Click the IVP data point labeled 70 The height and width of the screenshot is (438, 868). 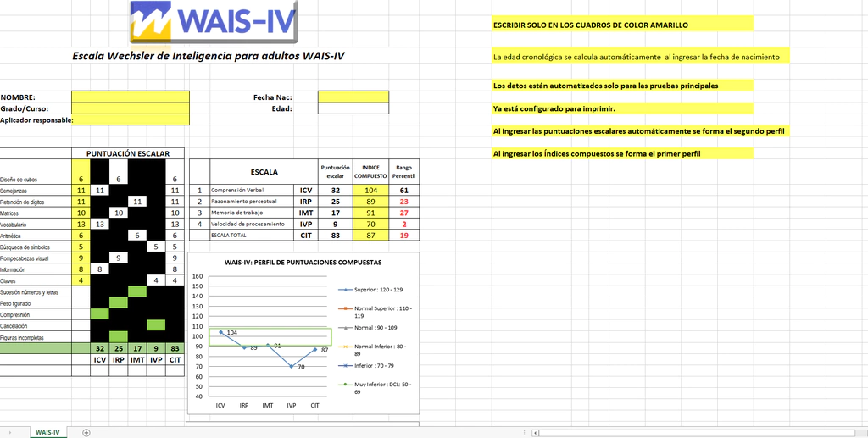coord(291,366)
